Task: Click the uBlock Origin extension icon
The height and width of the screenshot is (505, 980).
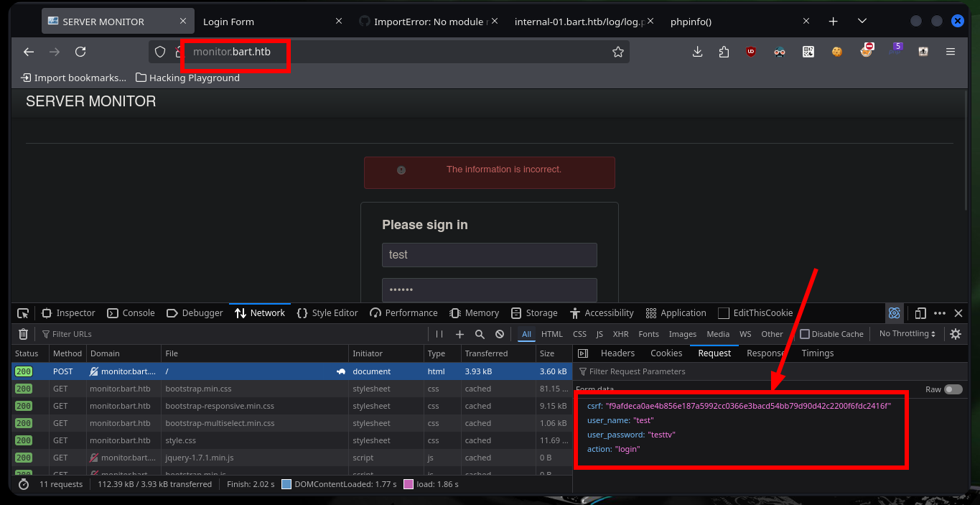Action: (751, 52)
